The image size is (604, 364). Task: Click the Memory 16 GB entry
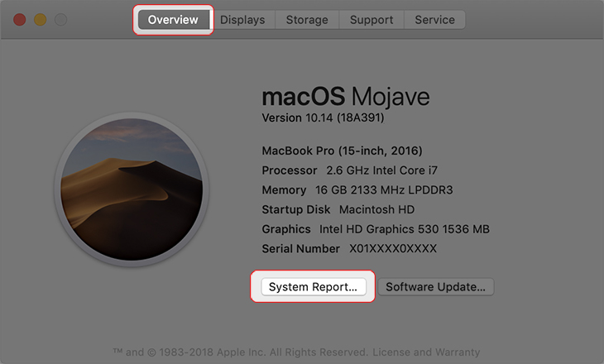[357, 190]
